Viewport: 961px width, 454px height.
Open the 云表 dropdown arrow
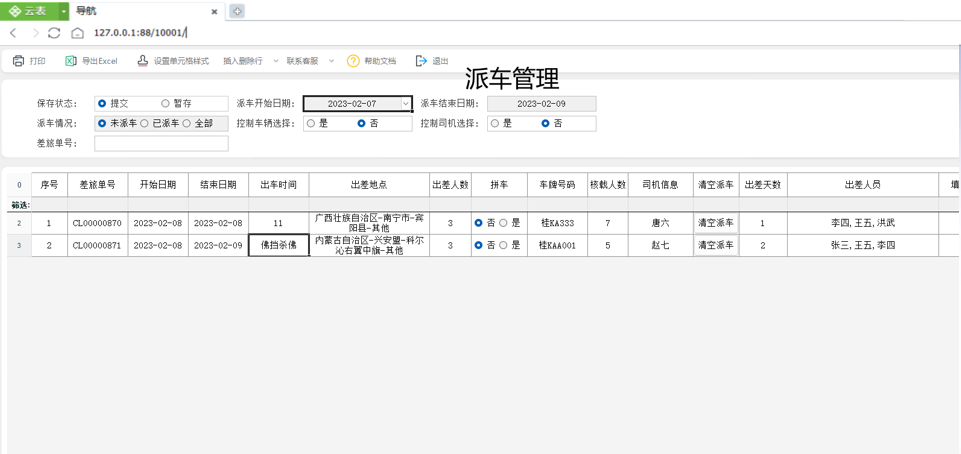point(64,11)
